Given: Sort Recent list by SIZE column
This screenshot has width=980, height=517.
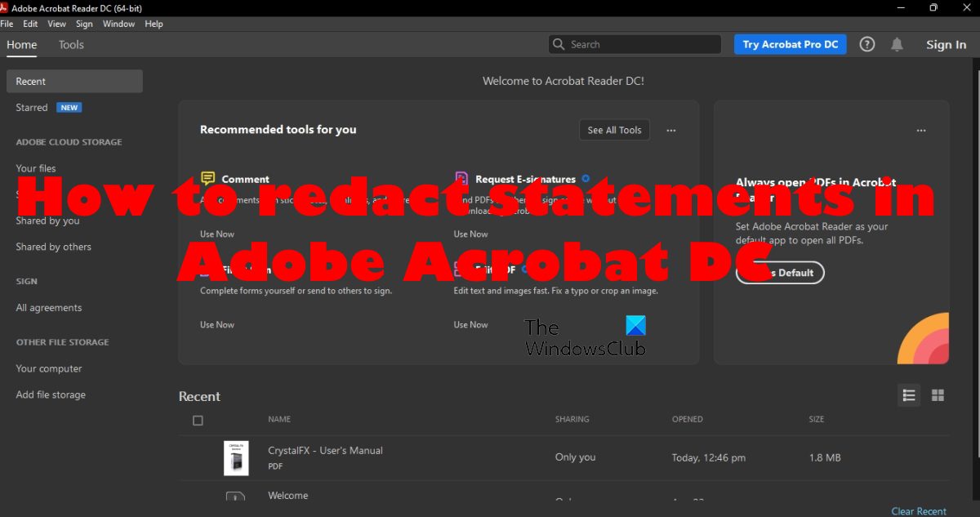Looking at the screenshot, I should coord(816,419).
